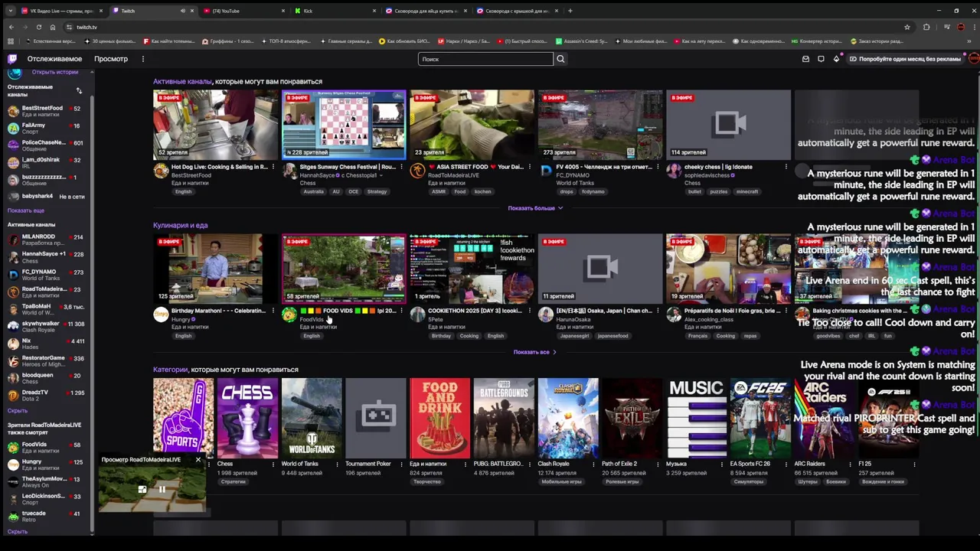Open truecade Retro channel in sidebar
Viewport: 980px width, 551px height.
pos(46,517)
